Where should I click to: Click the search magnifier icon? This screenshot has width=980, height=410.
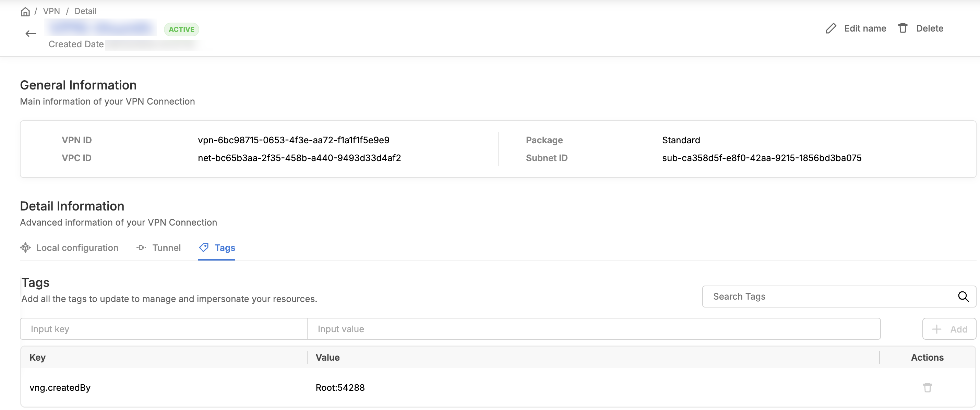click(x=963, y=296)
